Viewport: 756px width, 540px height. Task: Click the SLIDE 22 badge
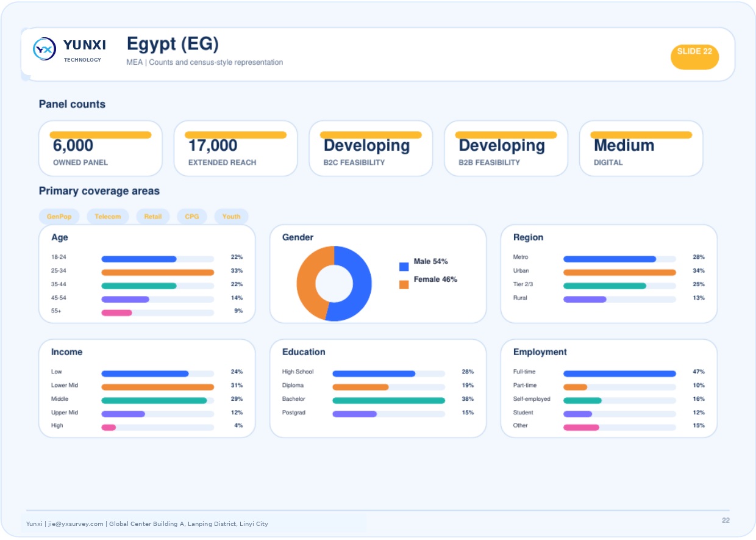pyautogui.click(x=694, y=56)
